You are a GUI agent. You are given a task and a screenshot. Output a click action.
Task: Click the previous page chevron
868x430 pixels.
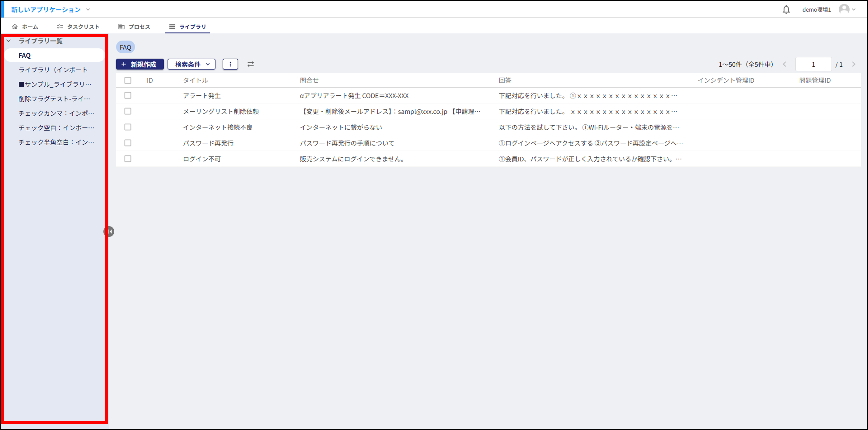point(785,64)
